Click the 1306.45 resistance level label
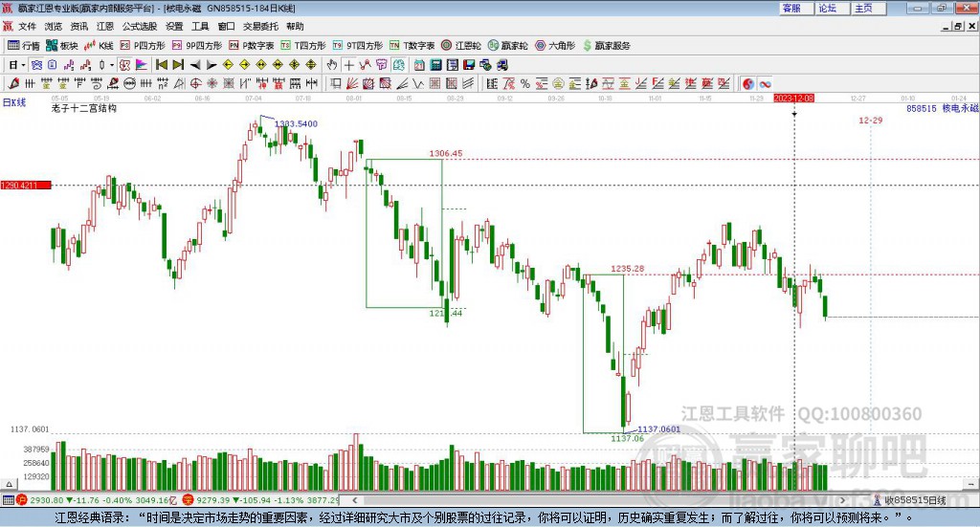Screen dimensions: 980x527 446,154
